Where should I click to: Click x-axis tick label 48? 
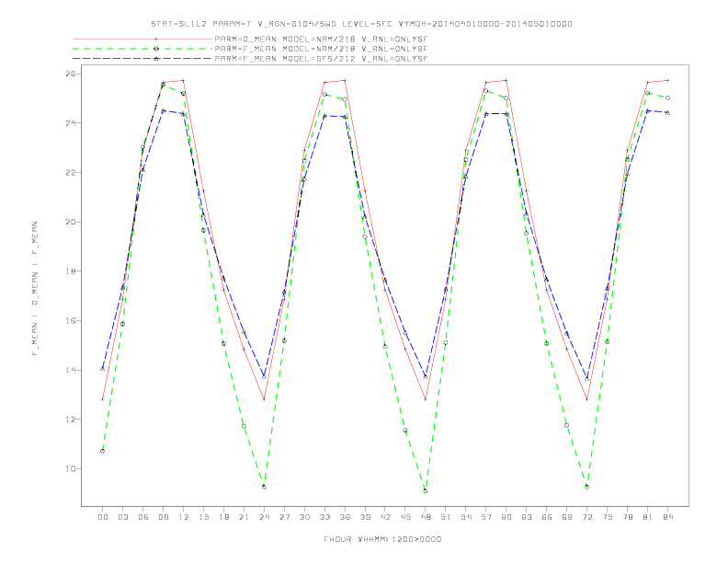pos(426,517)
